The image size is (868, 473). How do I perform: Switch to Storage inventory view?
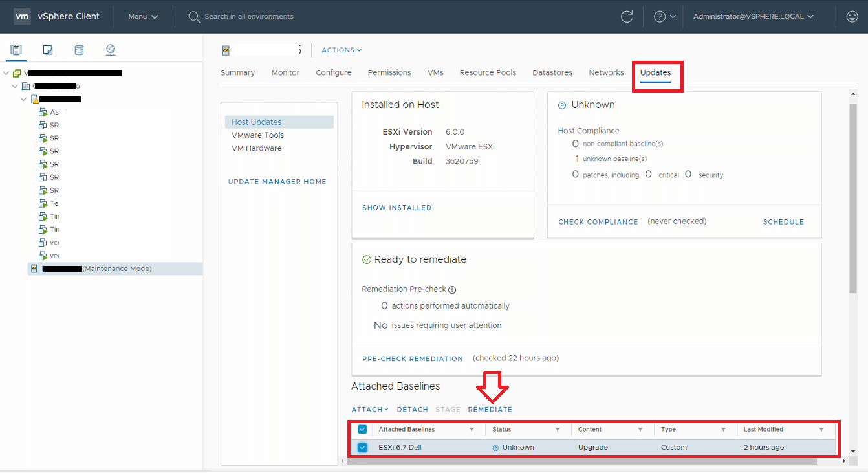tap(79, 50)
